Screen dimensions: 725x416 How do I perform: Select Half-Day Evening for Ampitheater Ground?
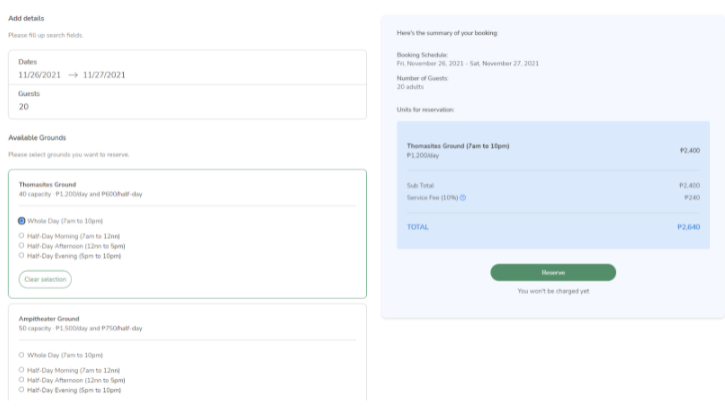[22, 390]
